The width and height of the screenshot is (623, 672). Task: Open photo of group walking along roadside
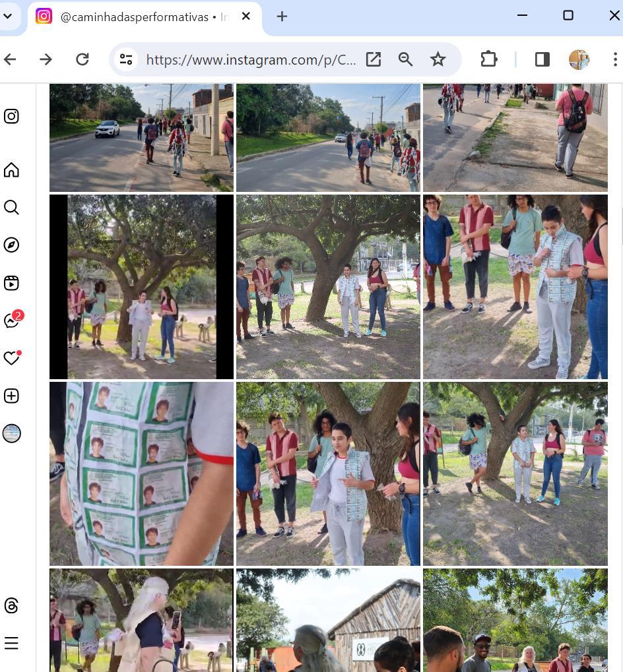pyautogui.click(x=328, y=138)
